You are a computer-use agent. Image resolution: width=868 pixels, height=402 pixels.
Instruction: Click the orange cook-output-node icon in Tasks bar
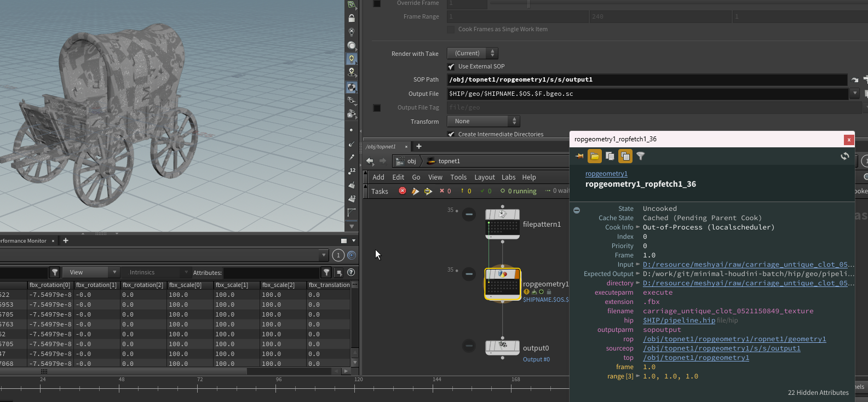click(x=415, y=191)
